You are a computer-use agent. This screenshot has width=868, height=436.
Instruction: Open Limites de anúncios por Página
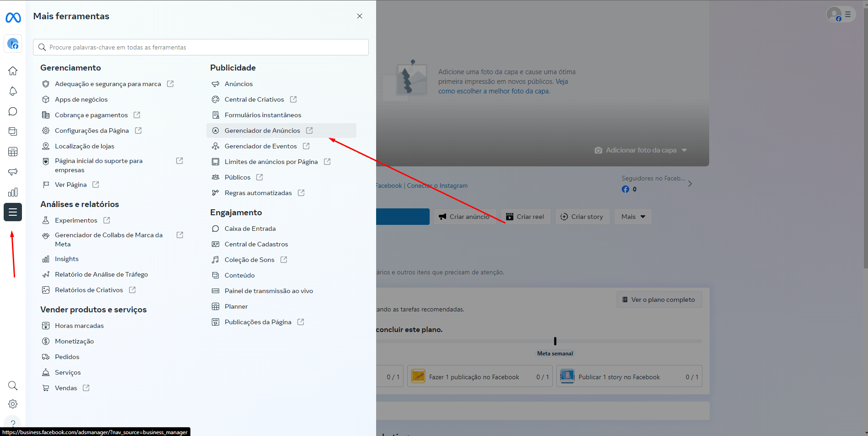(x=271, y=162)
